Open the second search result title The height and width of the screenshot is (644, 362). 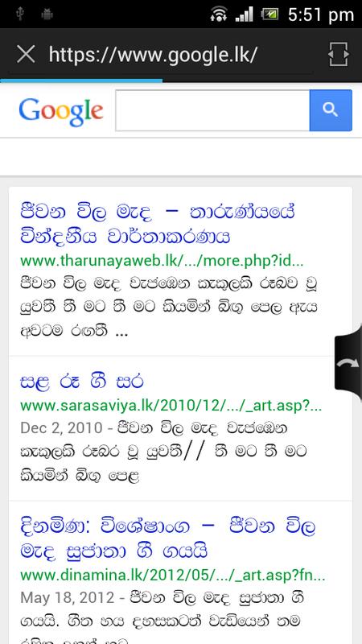click(82, 382)
